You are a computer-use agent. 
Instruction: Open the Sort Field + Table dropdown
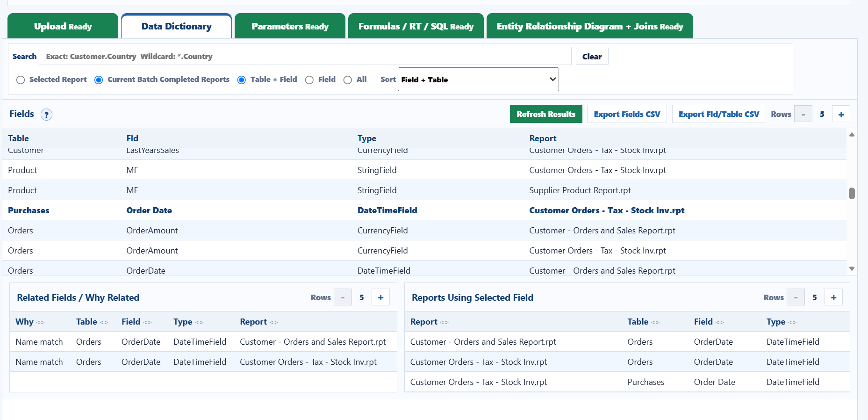[478, 80]
